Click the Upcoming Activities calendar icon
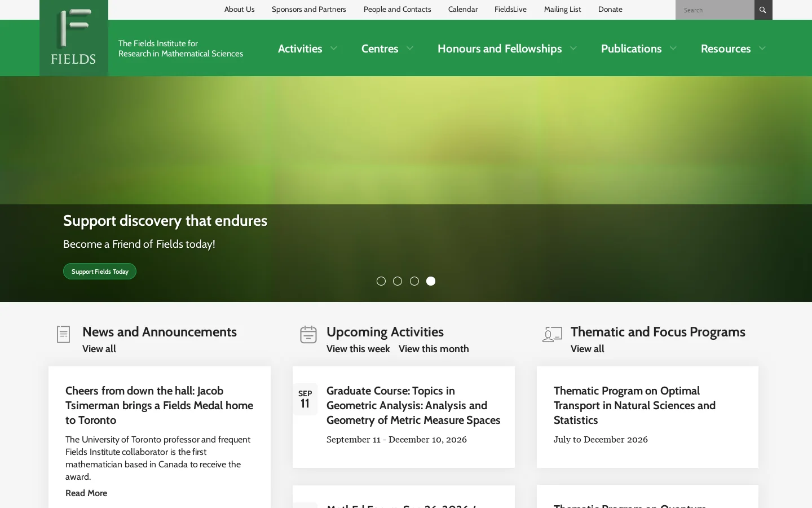812x508 pixels. [308, 334]
